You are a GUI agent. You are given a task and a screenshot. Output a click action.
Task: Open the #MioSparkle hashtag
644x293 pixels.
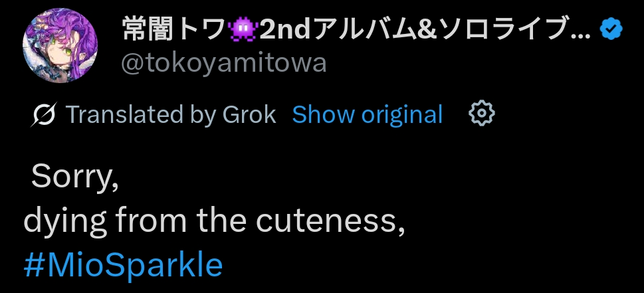123,265
